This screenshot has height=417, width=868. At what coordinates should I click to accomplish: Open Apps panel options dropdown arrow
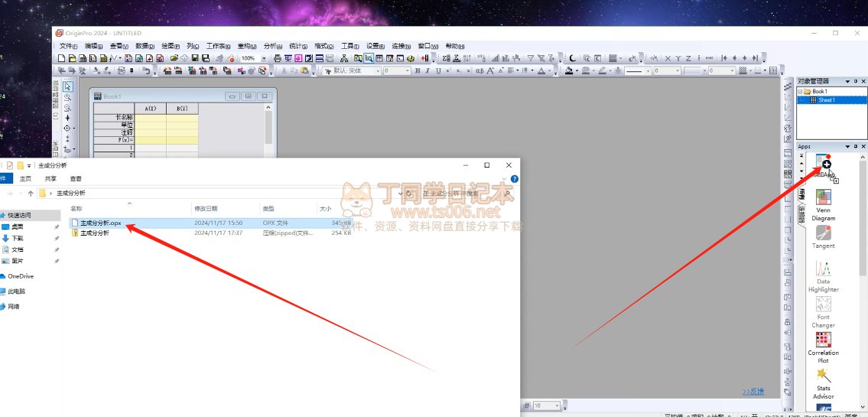pos(847,147)
